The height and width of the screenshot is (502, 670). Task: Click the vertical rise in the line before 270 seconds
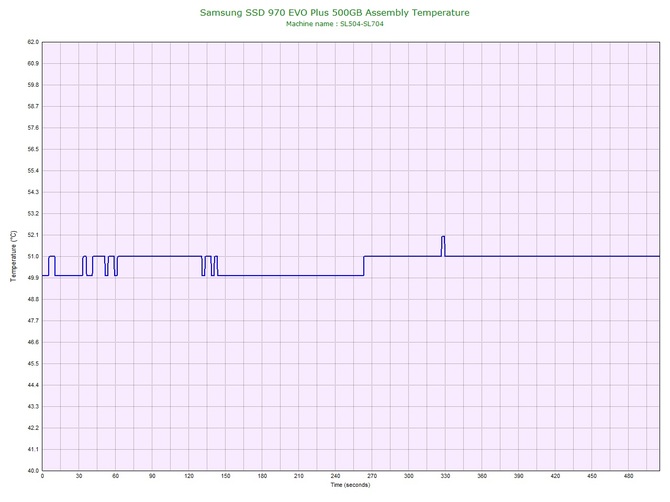click(x=364, y=266)
